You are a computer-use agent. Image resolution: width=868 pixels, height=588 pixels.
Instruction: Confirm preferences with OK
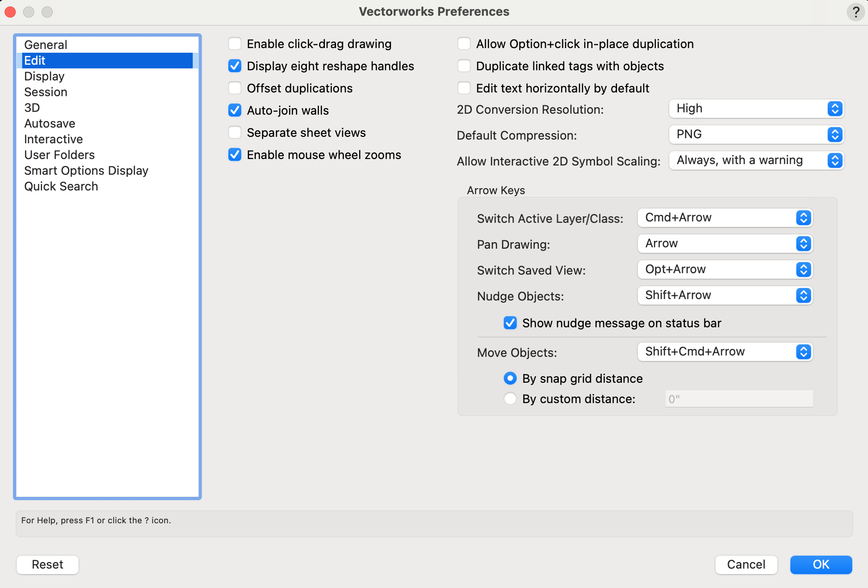point(821,564)
